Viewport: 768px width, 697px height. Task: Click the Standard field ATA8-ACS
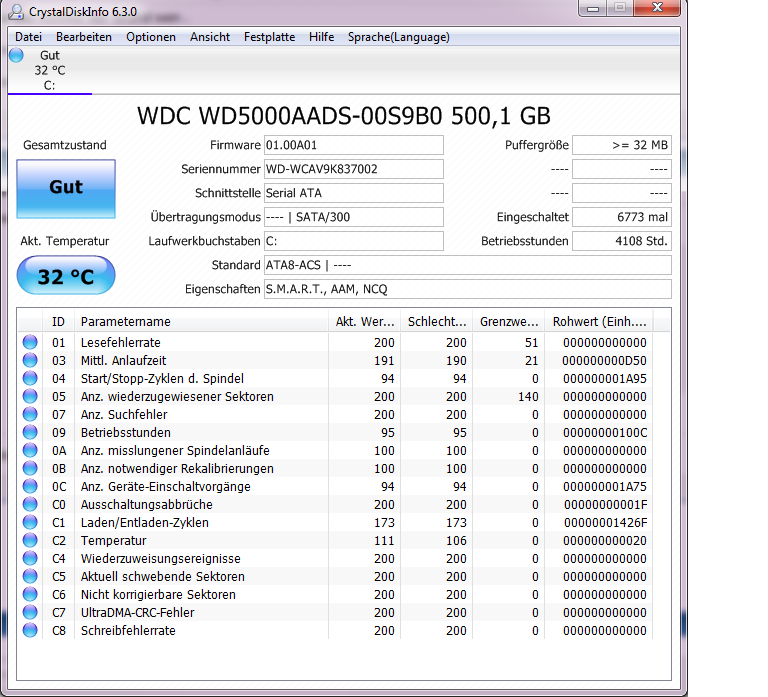(x=468, y=265)
